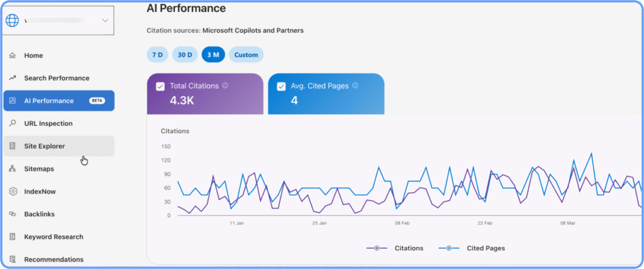The image size is (644, 269).
Task: Uncheck the Avg. Cited Pages checkbox
Action: click(280, 86)
